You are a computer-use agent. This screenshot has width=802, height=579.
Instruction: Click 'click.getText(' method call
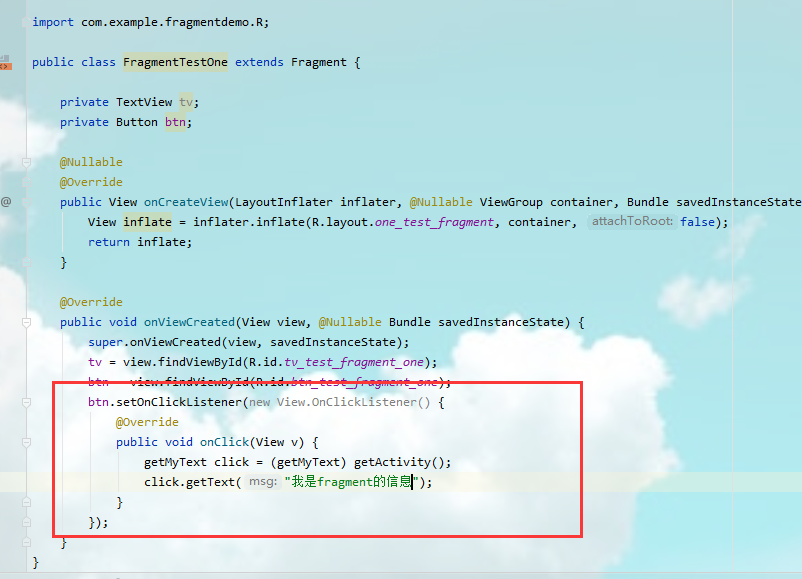pos(192,482)
